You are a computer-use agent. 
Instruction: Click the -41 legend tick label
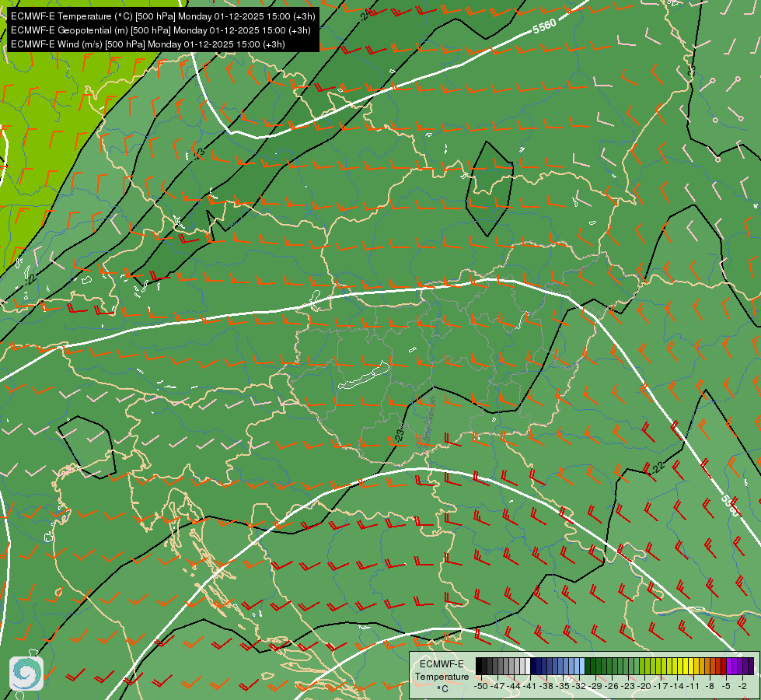click(x=529, y=687)
